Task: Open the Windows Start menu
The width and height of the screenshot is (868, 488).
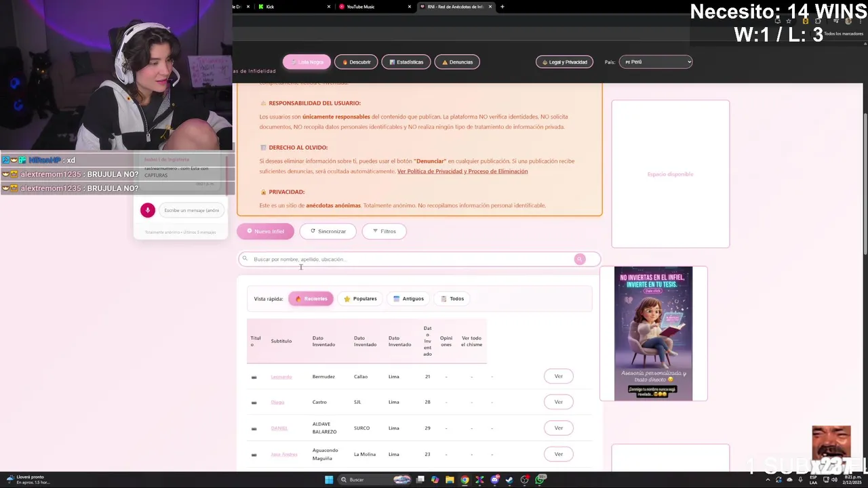Action: coord(329,480)
